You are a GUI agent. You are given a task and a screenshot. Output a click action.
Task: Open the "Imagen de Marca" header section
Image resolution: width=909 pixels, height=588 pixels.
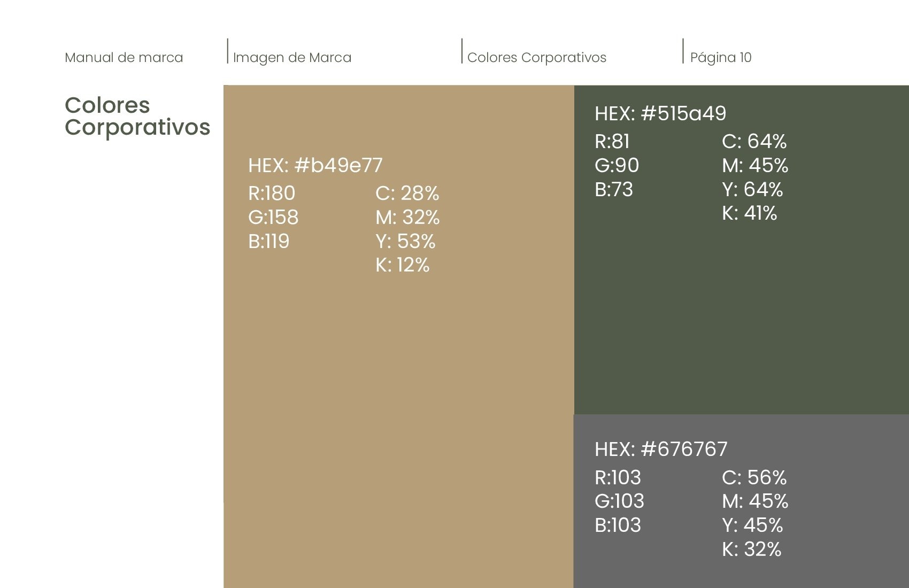point(292,58)
